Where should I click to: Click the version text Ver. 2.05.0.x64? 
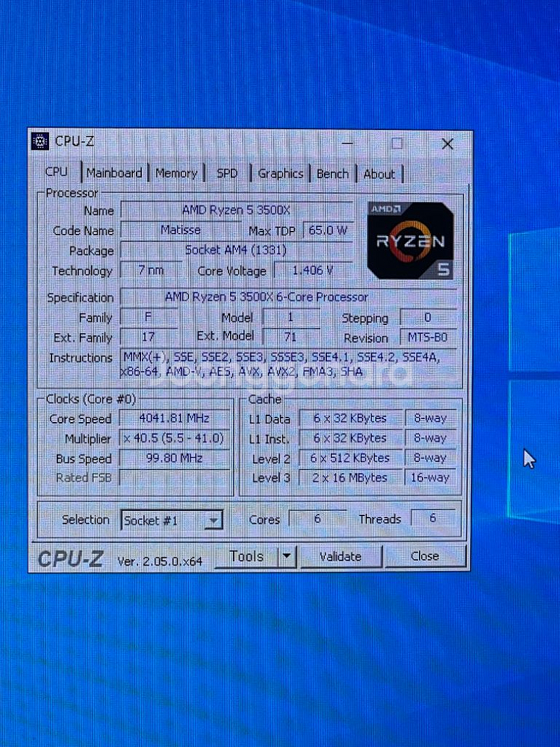click(160, 561)
